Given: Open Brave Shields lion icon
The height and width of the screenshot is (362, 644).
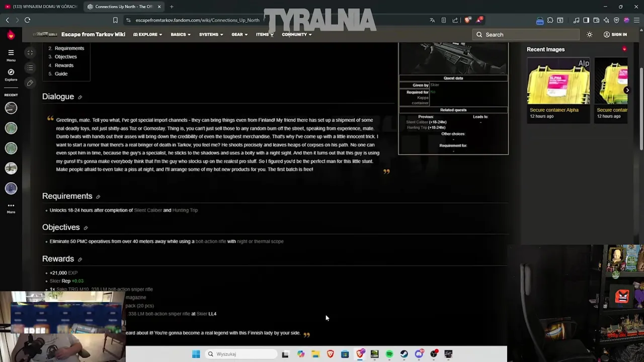Looking at the screenshot, I should tap(467, 20).
